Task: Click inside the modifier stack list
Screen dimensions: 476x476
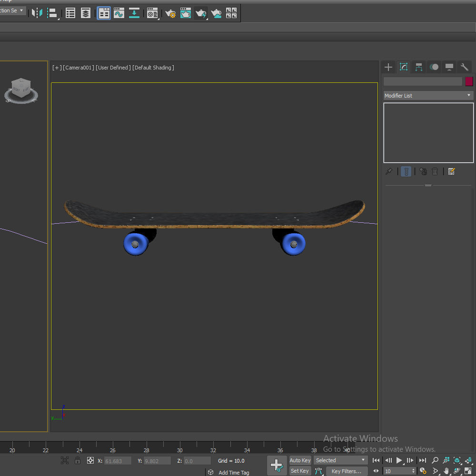Action: tap(428, 133)
